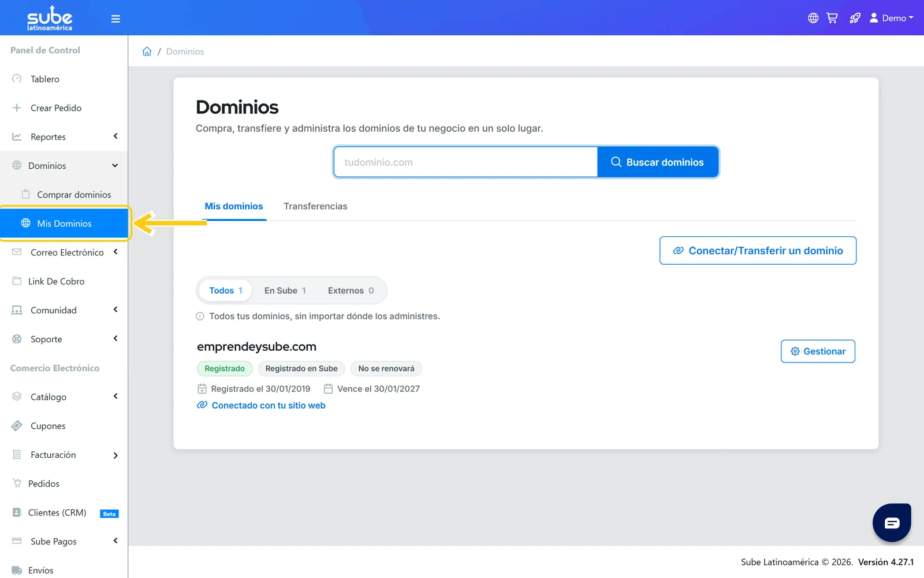Open the chat support bubble
This screenshot has width=924, height=578.
pyautogui.click(x=892, y=523)
